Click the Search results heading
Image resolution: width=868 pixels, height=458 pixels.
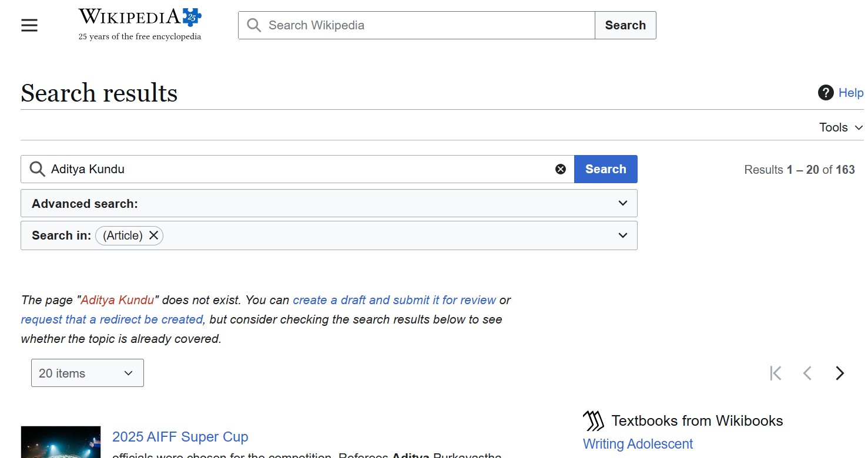click(99, 93)
